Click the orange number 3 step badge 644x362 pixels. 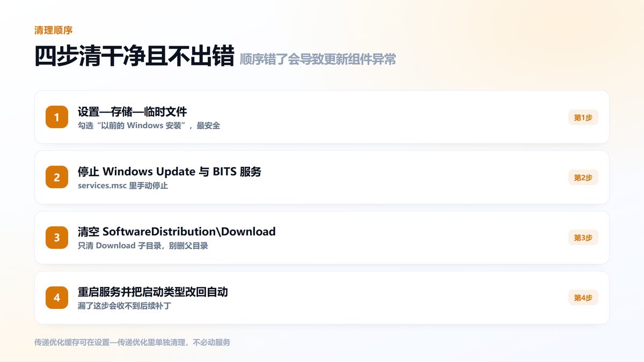[x=57, y=237]
